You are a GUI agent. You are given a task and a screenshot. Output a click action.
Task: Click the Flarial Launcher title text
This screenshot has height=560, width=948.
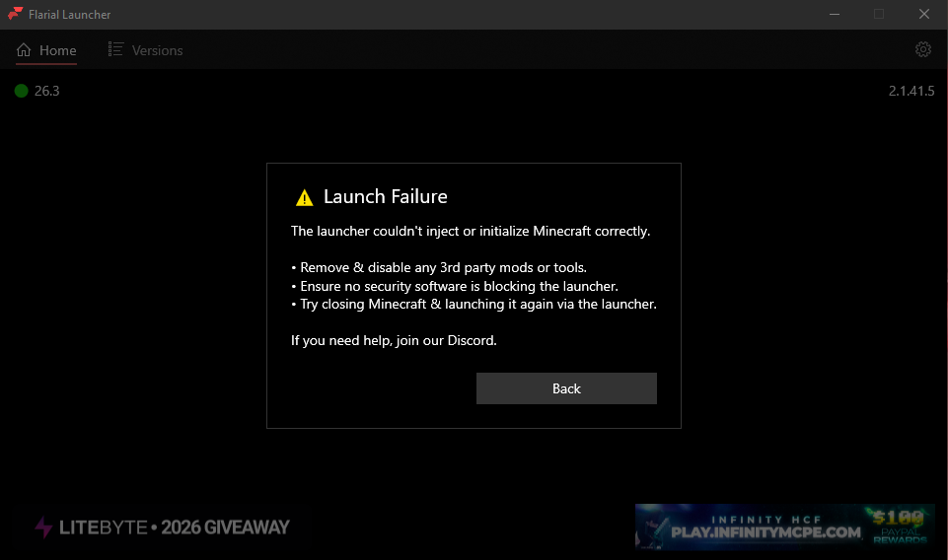(69, 15)
